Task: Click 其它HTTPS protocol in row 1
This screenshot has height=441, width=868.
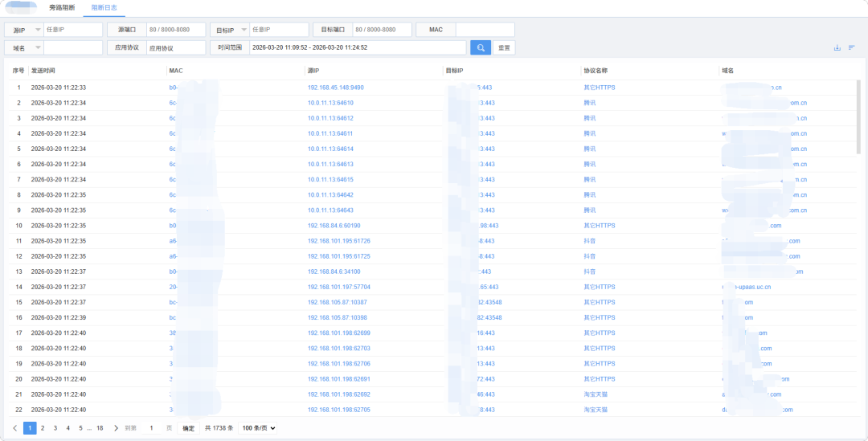Action: pyautogui.click(x=599, y=88)
